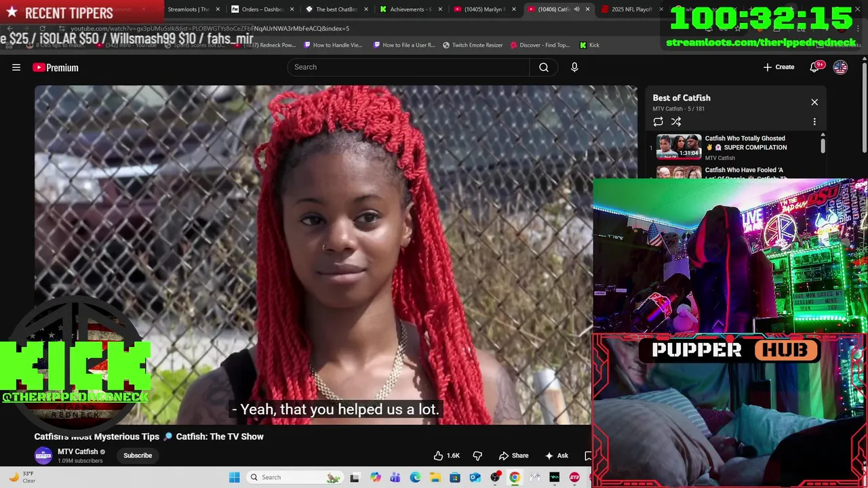Open 'Catfish Who Totally Ghosted' playlist title
Screen dimensions: 868x488
tap(746, 143)
